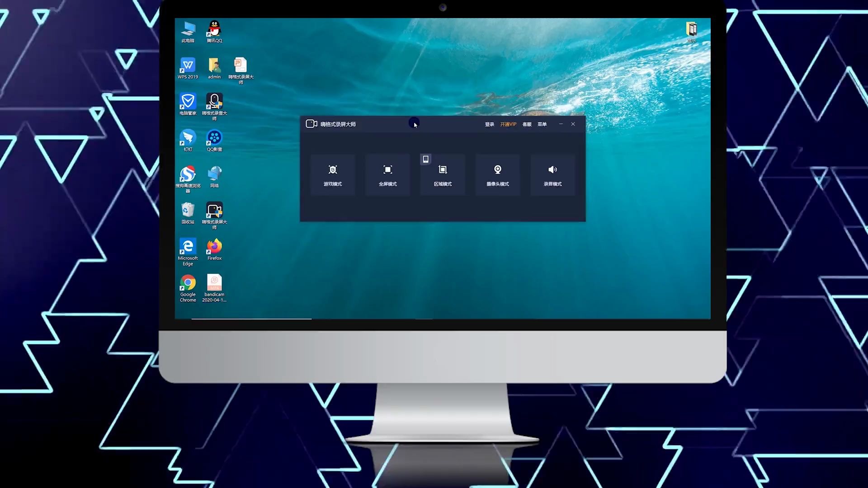Open the 菜单 menu in title bar
Screen dimensions: 868x488
coord(542,124)
